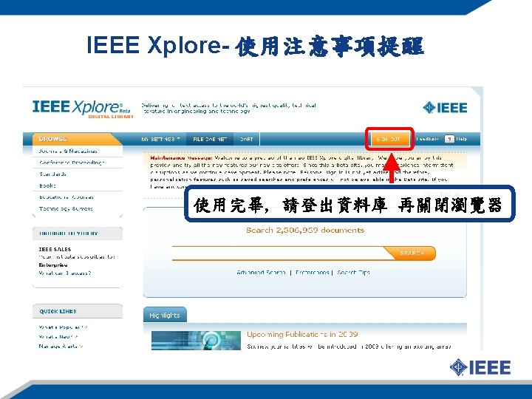Open the Feedback link
This screenshot has width=532, height=399.
(427, 139)
